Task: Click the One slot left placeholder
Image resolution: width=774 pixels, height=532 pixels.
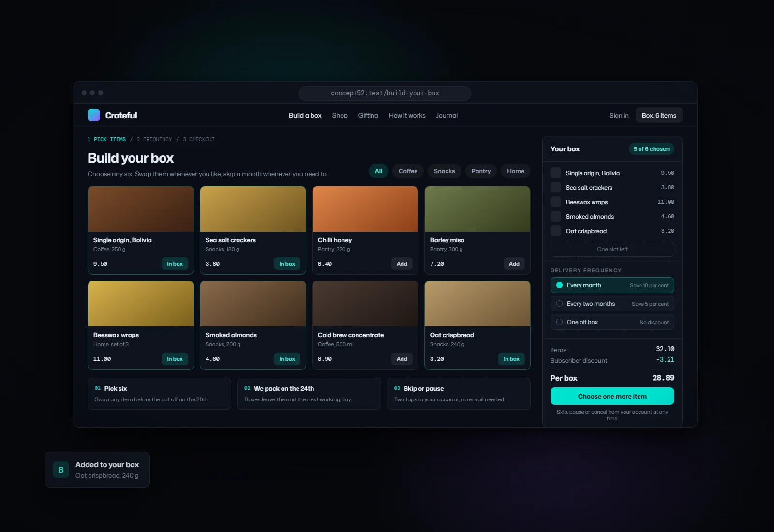Action: pos(612,249)
